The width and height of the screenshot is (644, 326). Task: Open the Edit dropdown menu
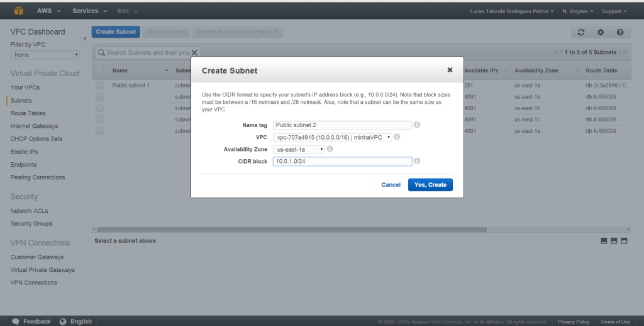point(127,11)
